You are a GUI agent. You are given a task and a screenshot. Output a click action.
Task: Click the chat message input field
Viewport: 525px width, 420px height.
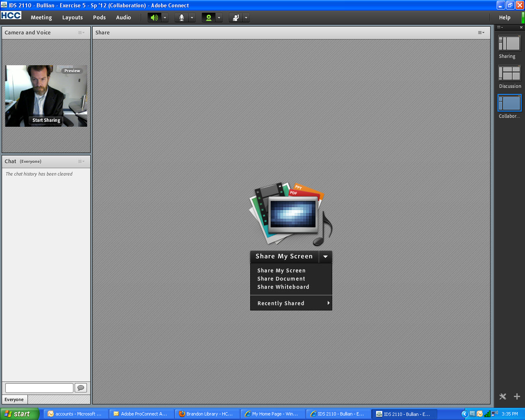coord(39,388)
